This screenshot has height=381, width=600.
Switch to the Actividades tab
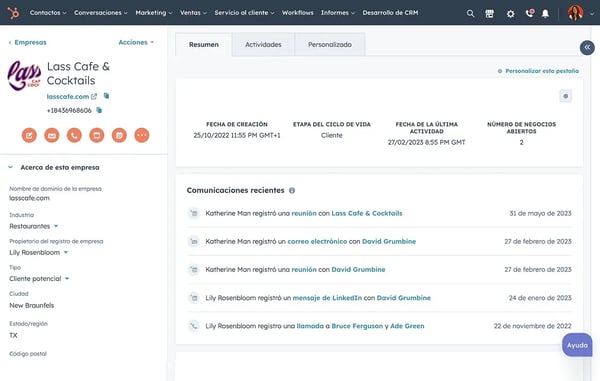coord(263,44)
